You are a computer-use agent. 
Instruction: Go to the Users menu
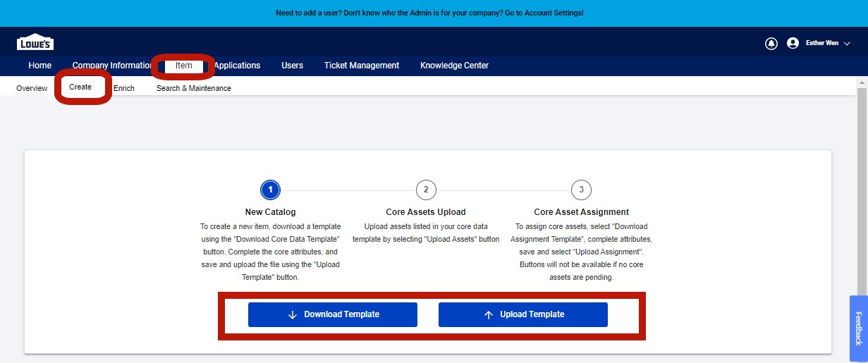[292, 66]
